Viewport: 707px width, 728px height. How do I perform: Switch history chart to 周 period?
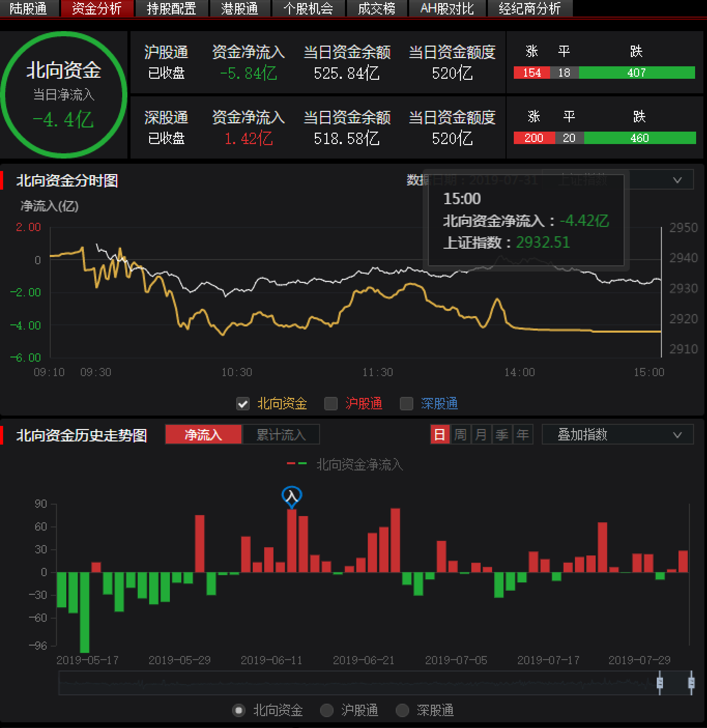click(x=460, y=435)
